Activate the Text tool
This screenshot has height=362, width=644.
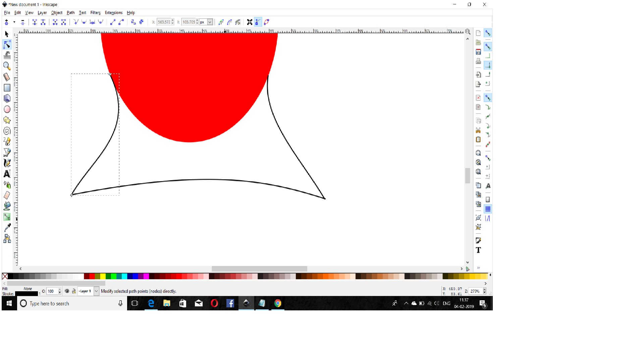click(x=7, y=174)
